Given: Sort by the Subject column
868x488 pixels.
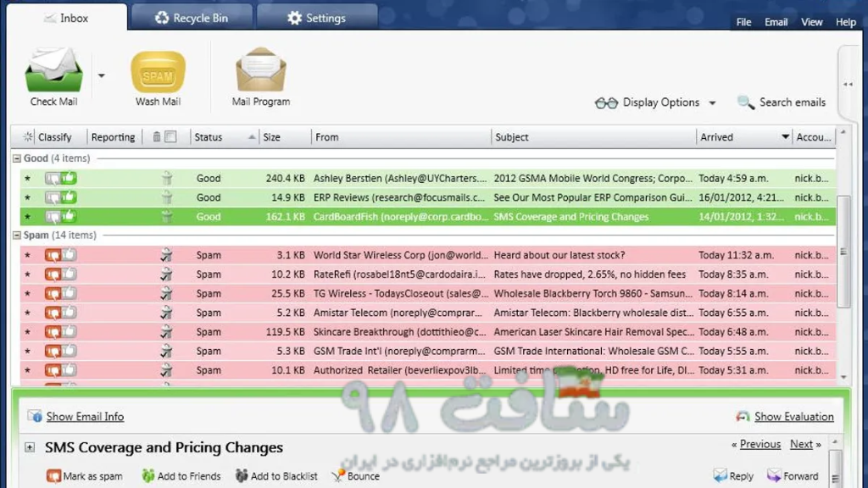Looking at the screenshot, I should pyautogui.click(x=511, y=137).
